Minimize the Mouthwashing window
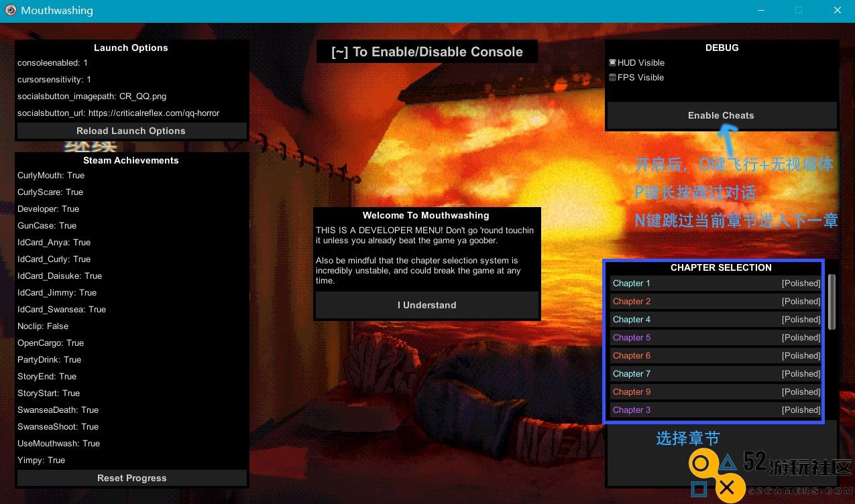This screenshot has width=855, height=504. [x=761, y=10]
